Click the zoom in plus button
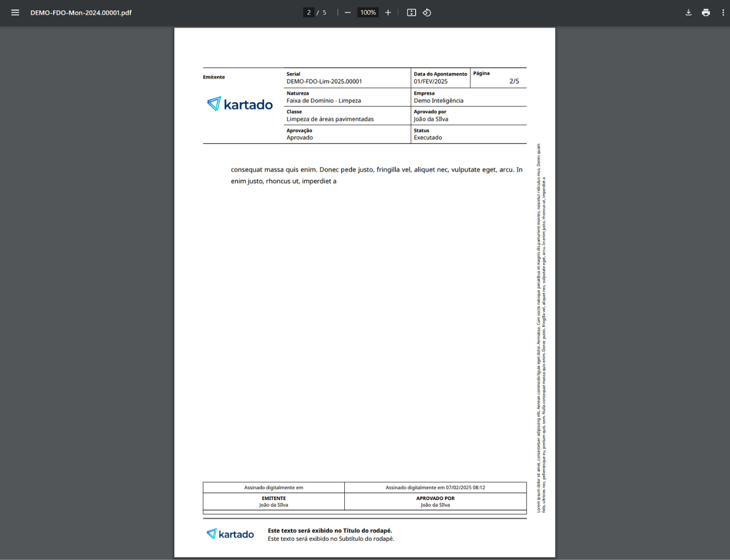Screen dimensions: 730x560 [x=388, y=12]
